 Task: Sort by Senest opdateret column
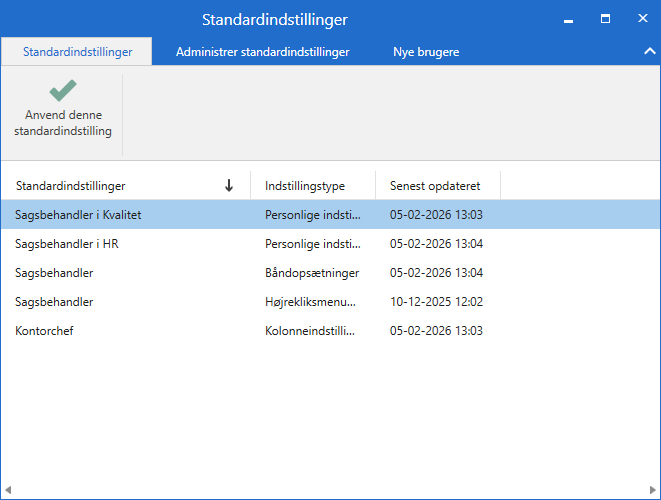[x=438, y=185]
